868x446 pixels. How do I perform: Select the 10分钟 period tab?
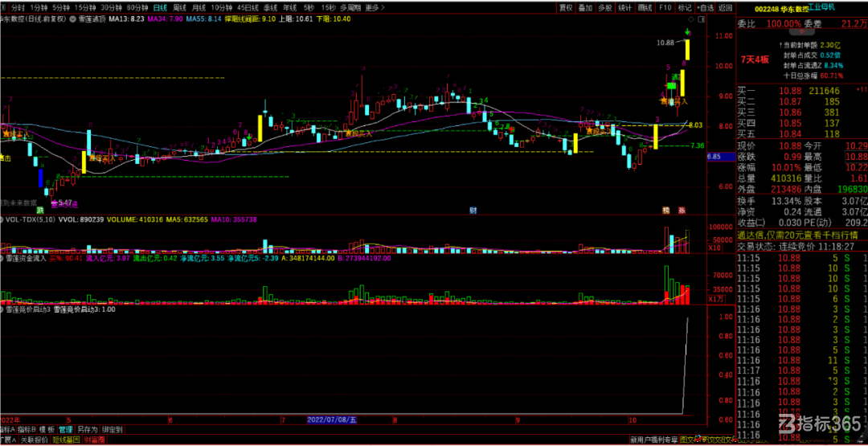point(222,8)
